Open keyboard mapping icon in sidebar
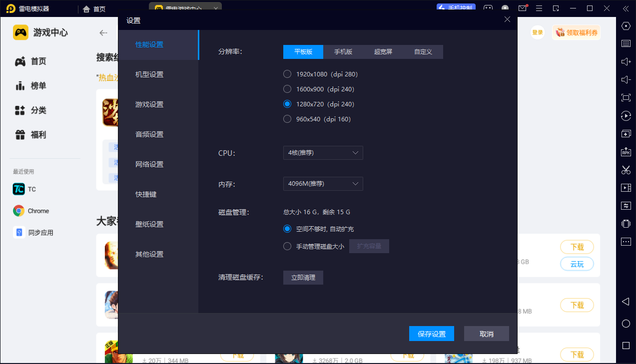The height and width of the screenshot is (364, 636). 626,43
